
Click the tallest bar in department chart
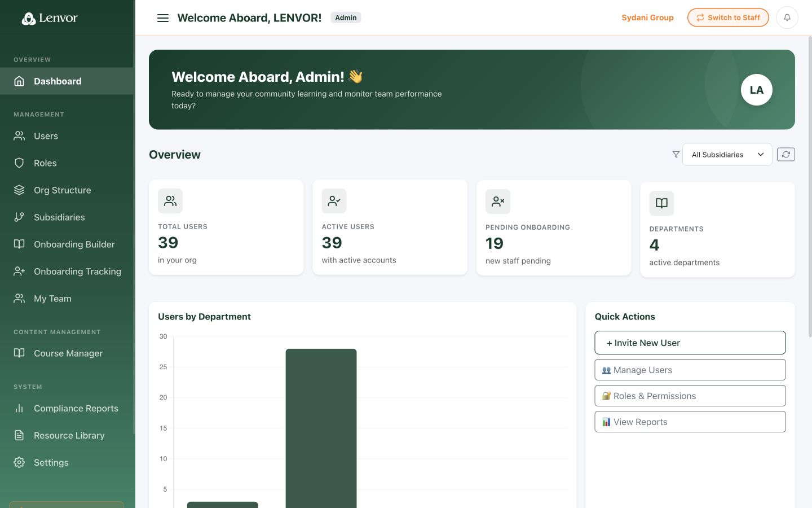[321, 428]
